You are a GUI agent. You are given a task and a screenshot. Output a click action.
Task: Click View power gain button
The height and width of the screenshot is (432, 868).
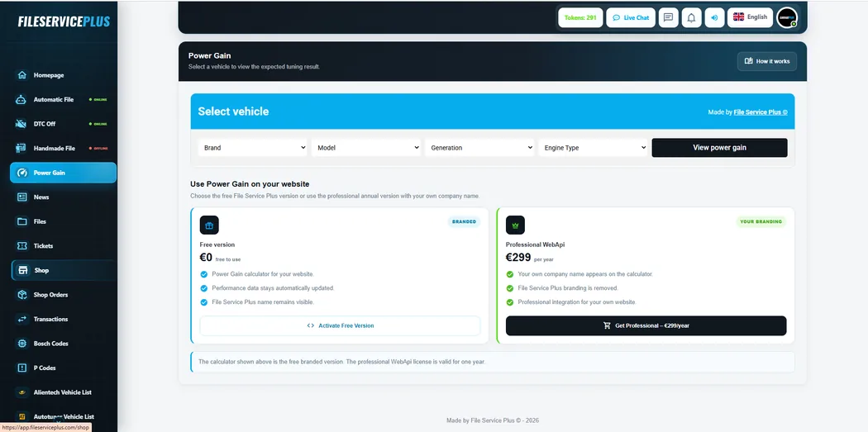click(x=719, y=148)
